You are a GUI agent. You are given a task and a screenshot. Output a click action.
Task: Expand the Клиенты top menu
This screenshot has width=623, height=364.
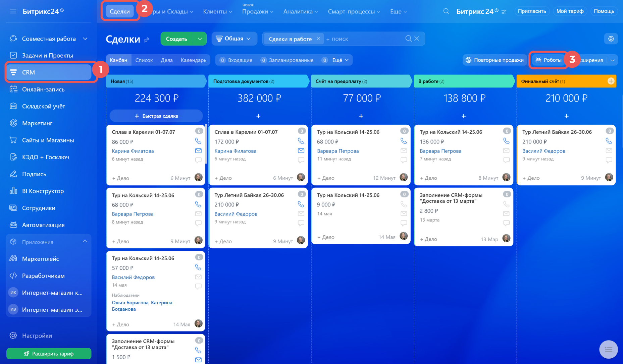click(x=217, y=11)
